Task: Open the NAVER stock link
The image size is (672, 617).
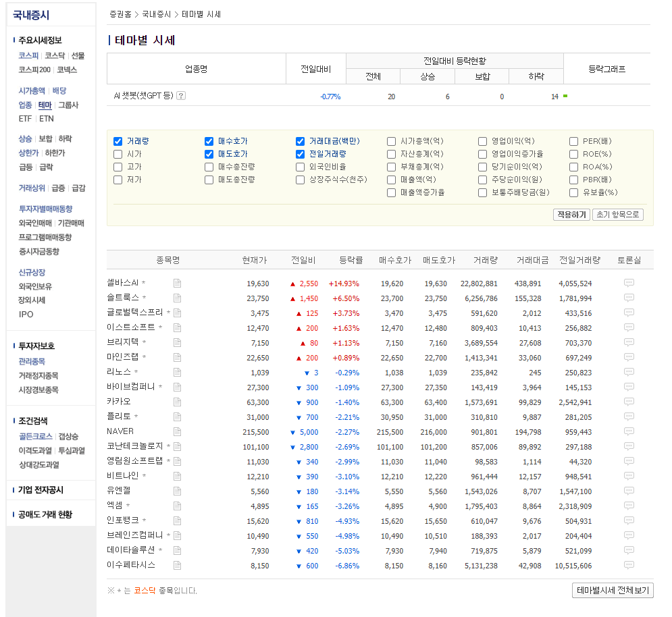Action: 120,431
